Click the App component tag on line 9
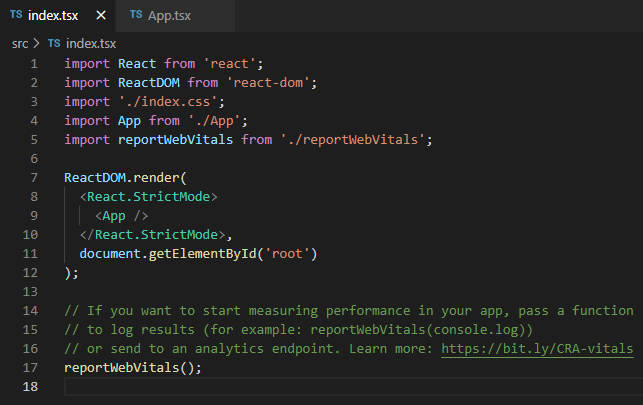Viewport: 643px width, 405px height. tap(121, 216)
